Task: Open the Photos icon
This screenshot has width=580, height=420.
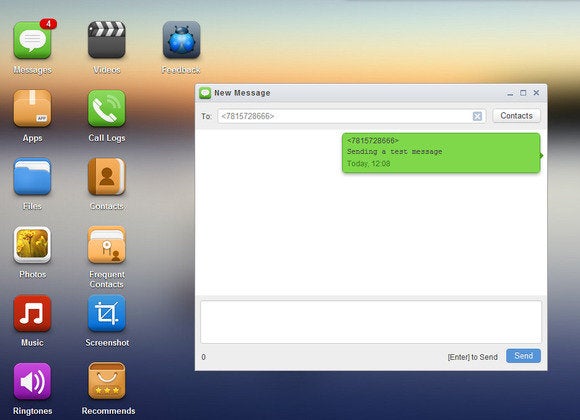Action: tap(32, 245)
